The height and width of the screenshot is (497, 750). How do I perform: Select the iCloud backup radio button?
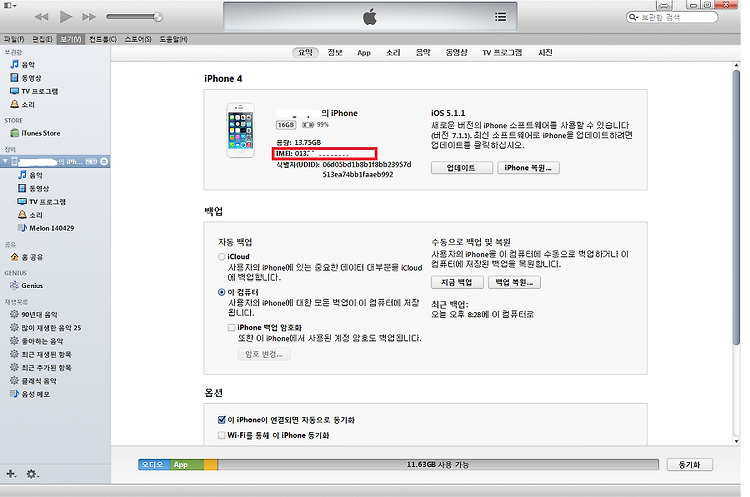(221, 257)
